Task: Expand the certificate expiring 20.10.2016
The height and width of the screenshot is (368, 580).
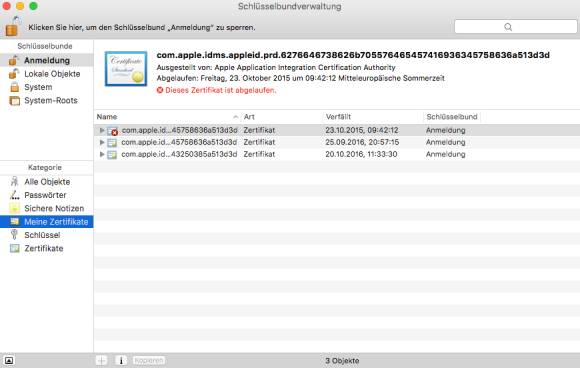Action: 102,154
